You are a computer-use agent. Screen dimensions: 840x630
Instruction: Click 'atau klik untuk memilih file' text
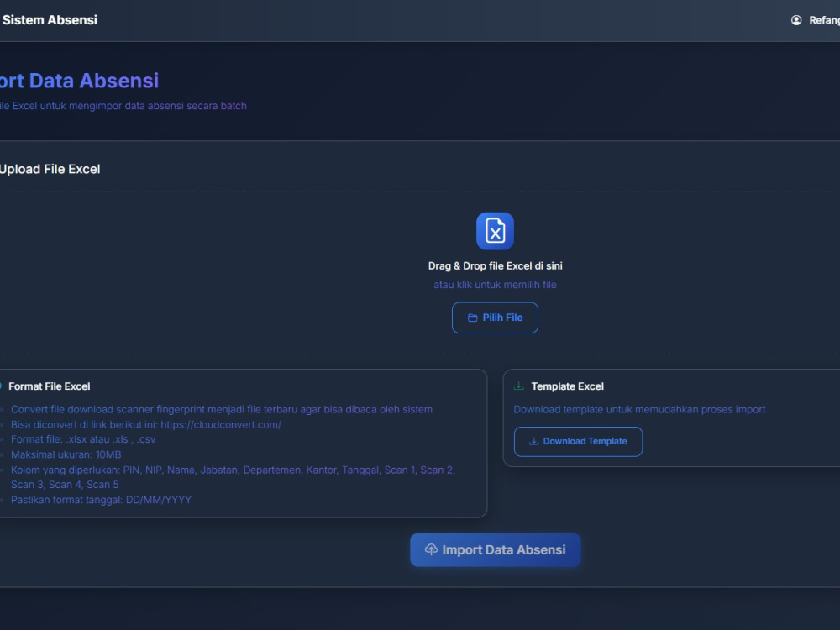pyautogui.click(x=495, y=285)
